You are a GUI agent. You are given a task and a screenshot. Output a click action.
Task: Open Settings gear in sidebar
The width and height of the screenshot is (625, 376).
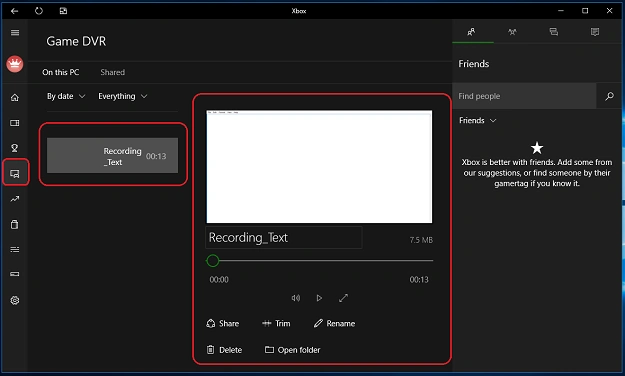click(15, 300)
